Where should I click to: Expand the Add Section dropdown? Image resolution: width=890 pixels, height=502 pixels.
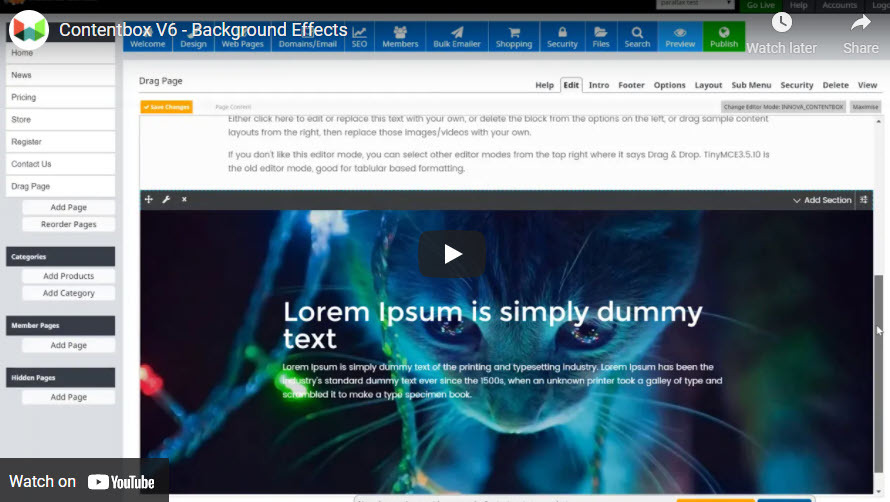[822, 200]
